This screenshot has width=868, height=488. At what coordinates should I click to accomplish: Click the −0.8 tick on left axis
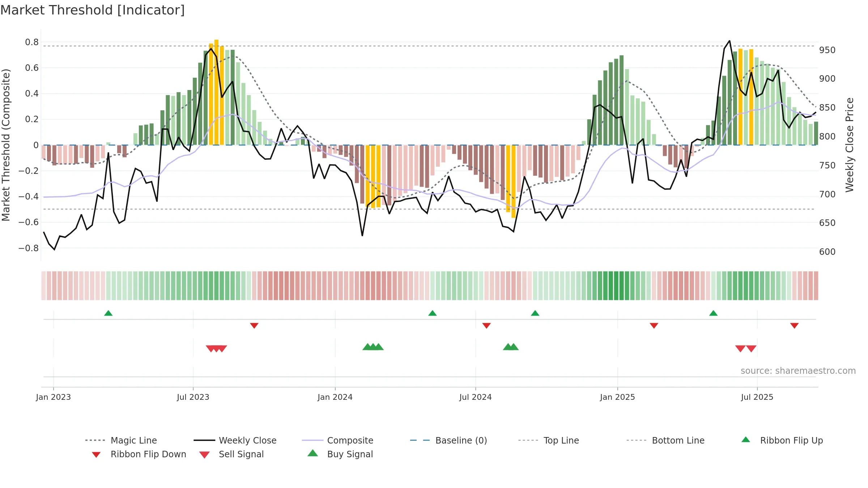(x=29, y=248)
